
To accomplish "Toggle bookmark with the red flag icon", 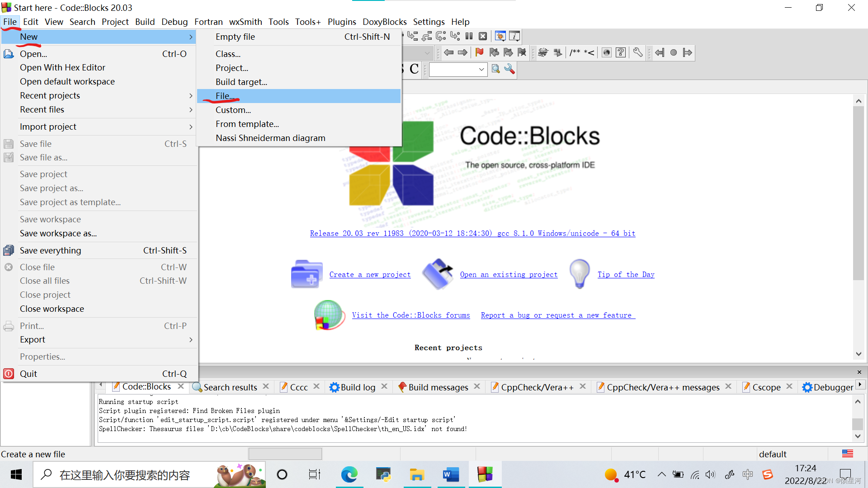I will pos(479,52).
